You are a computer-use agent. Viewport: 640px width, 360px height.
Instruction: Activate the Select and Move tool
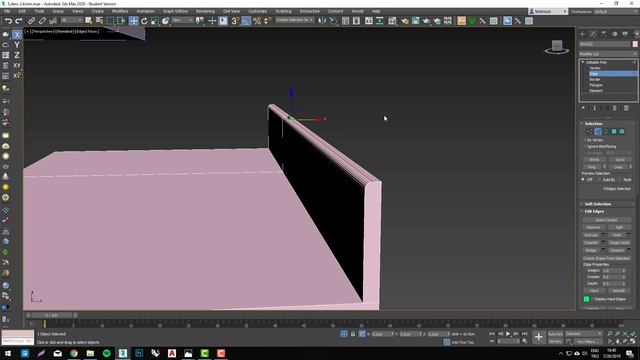pyautogui.click(x=133, y=20)
